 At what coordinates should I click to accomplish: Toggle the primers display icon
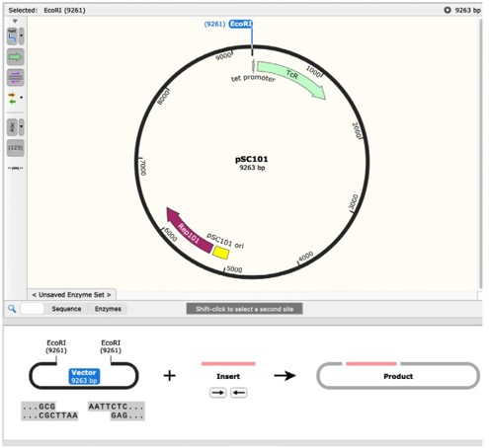(15, 78)
